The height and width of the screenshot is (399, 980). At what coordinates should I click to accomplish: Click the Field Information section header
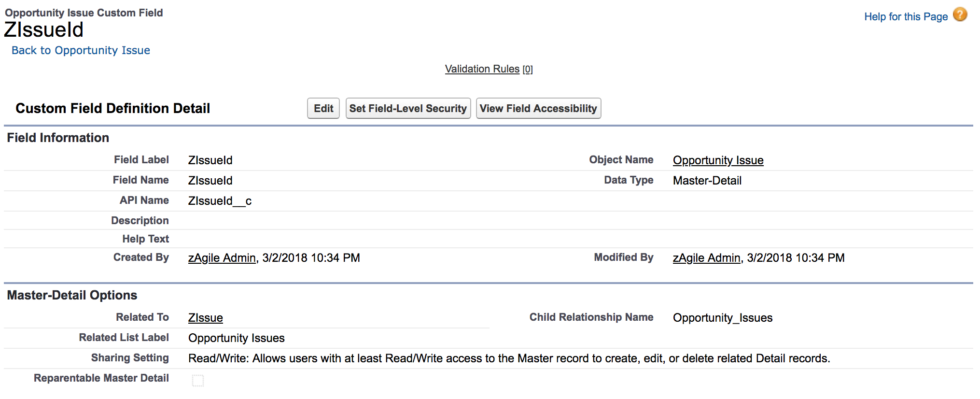58,138
